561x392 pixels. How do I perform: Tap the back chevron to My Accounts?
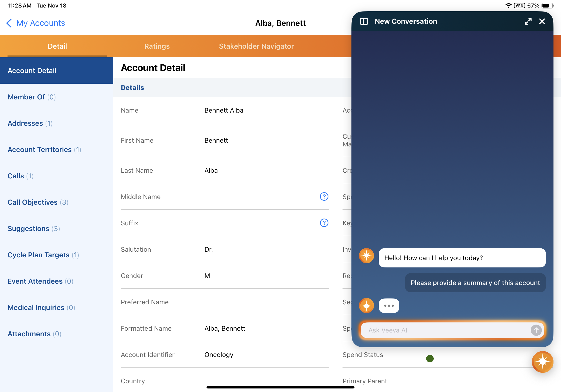[x=9, y=23]
